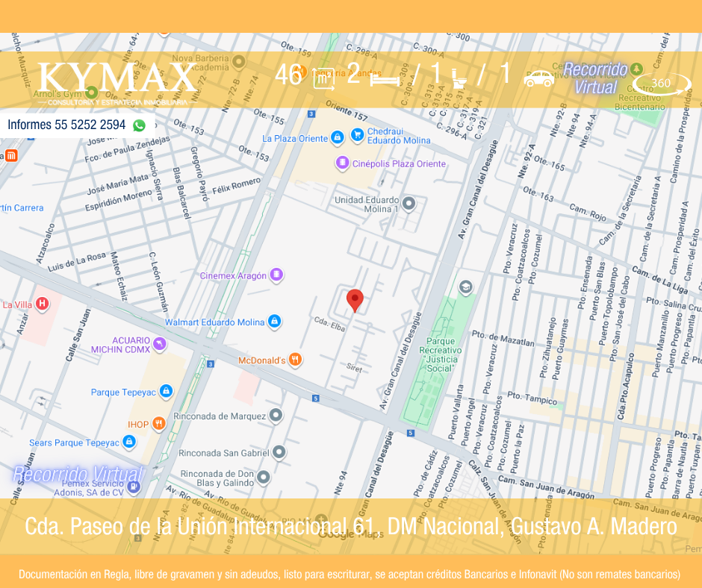
Task: Open the 360 virtual tour icon
Action: point(661,83)
